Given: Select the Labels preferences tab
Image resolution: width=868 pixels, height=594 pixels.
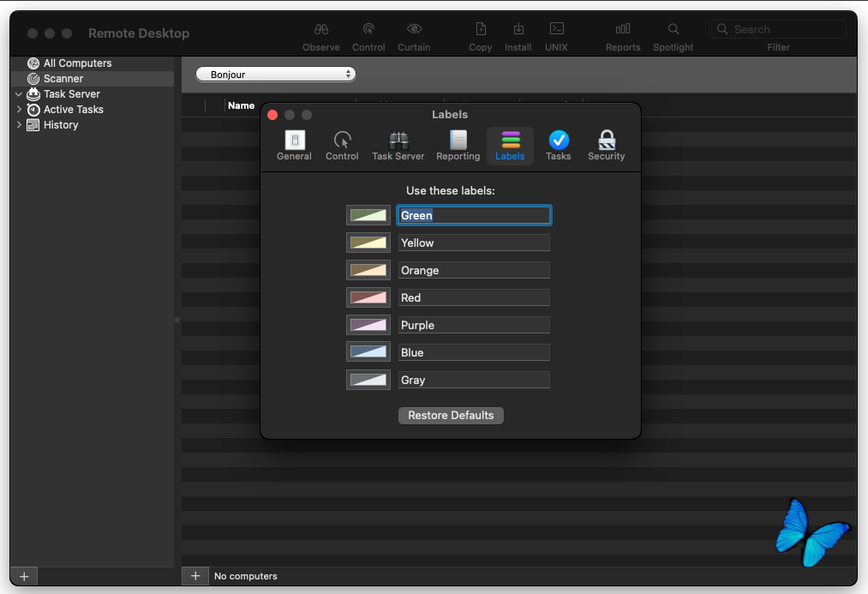Looking at the screenshot, I should [x=510, y=146].
